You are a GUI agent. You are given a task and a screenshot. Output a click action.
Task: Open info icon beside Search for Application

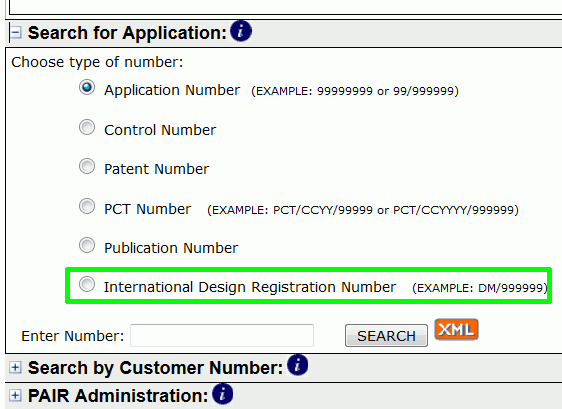click(x=240, y=31)
